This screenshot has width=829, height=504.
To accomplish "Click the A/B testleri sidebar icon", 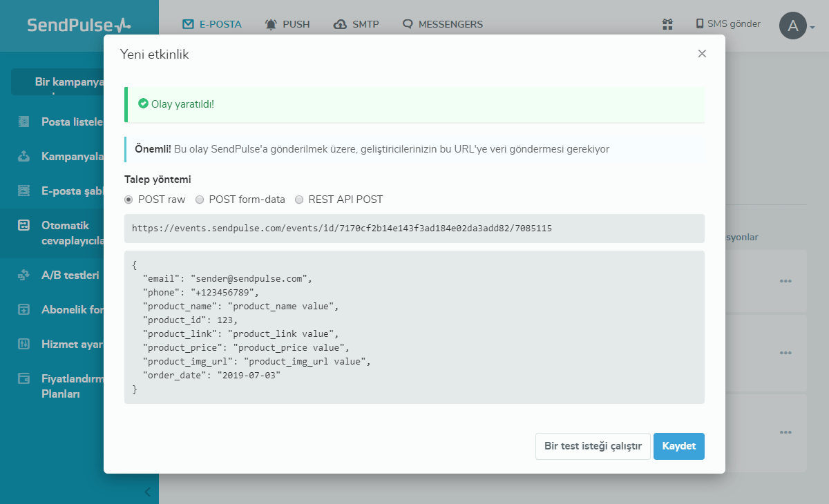I will pos(24,275).
